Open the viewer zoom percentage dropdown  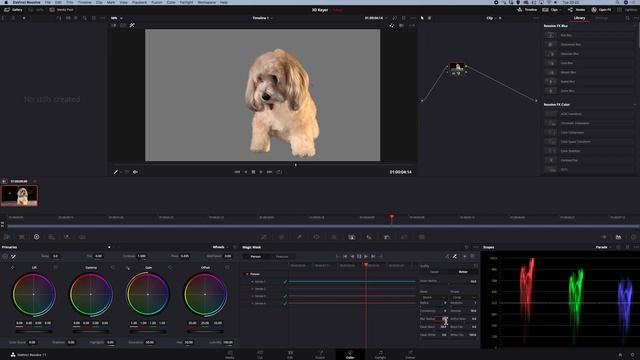tap(116, 18)
